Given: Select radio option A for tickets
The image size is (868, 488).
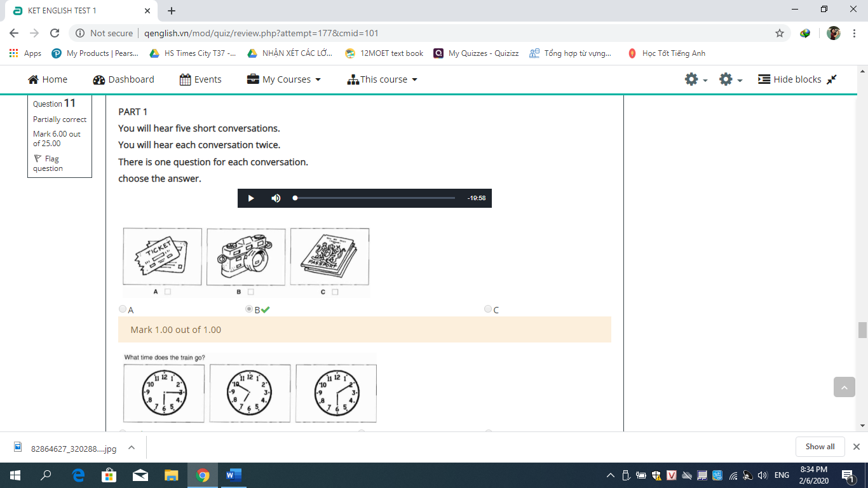Looking at the screenshot, I should tap(123, 309).
